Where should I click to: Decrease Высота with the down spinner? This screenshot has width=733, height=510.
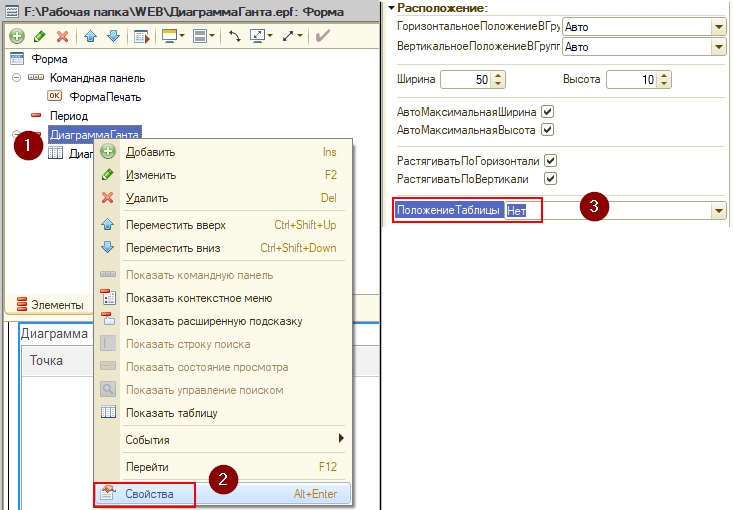664,84
